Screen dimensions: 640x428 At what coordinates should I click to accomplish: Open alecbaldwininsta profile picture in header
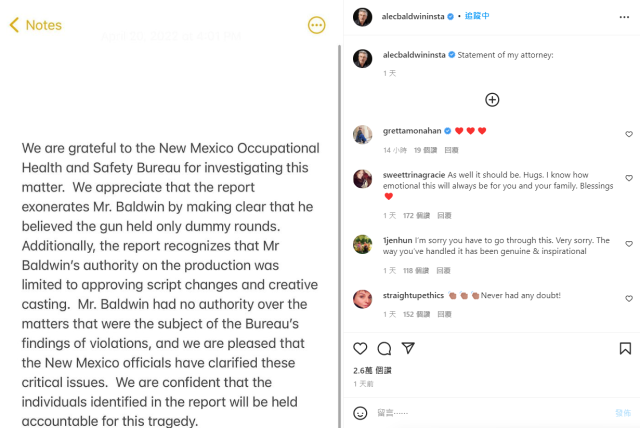[362, 17]
